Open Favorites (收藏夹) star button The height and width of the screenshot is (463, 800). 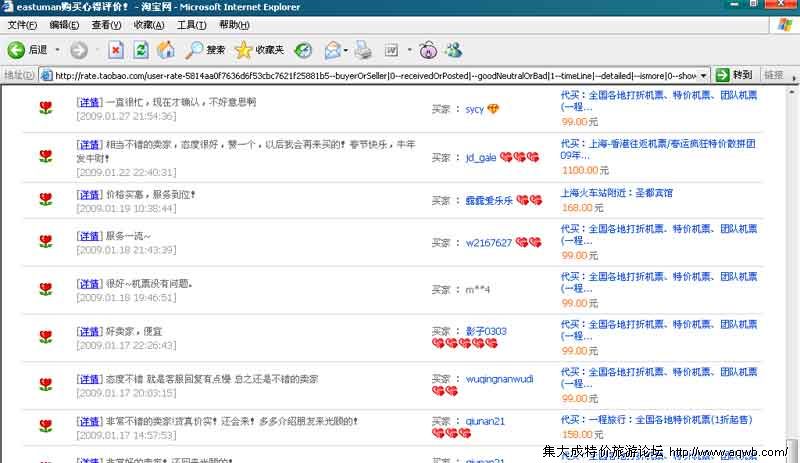click(x=259, y=50)
